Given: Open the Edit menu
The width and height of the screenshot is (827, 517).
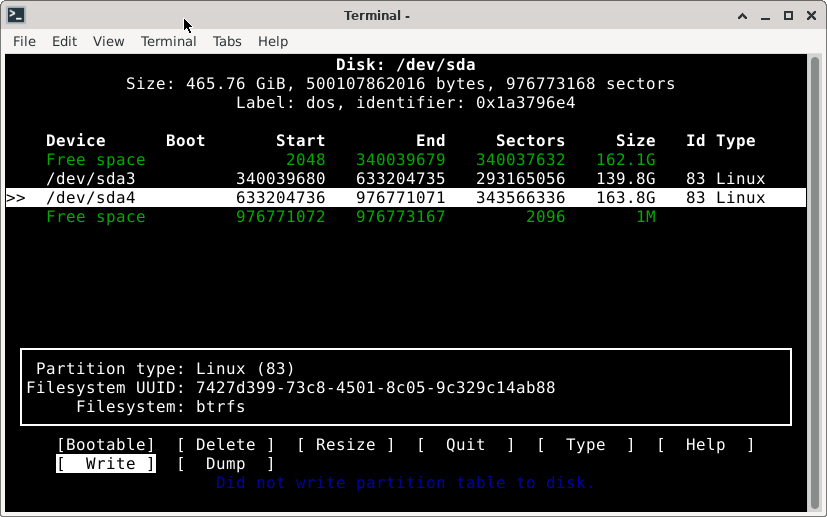Looking at the screenshot, I should click(64, 41).
